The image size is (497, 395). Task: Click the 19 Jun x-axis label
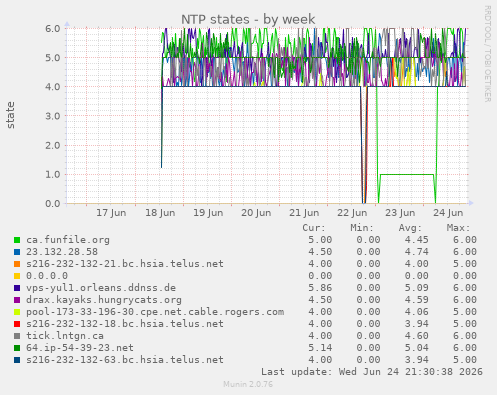(x=208, y=213)
